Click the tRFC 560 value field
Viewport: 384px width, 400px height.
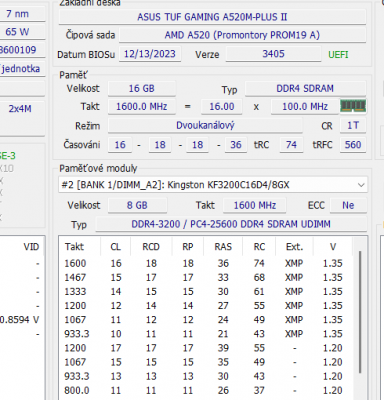[x=353, y=145]
